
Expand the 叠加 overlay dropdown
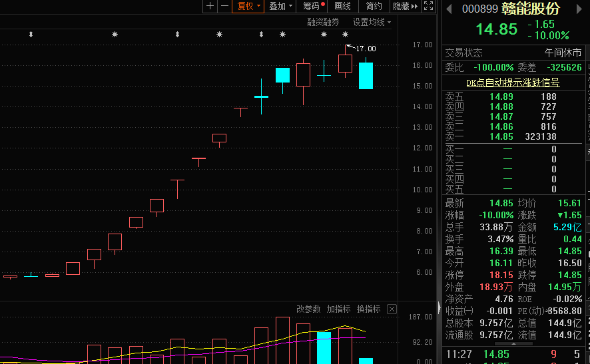[x=280, y=6]
